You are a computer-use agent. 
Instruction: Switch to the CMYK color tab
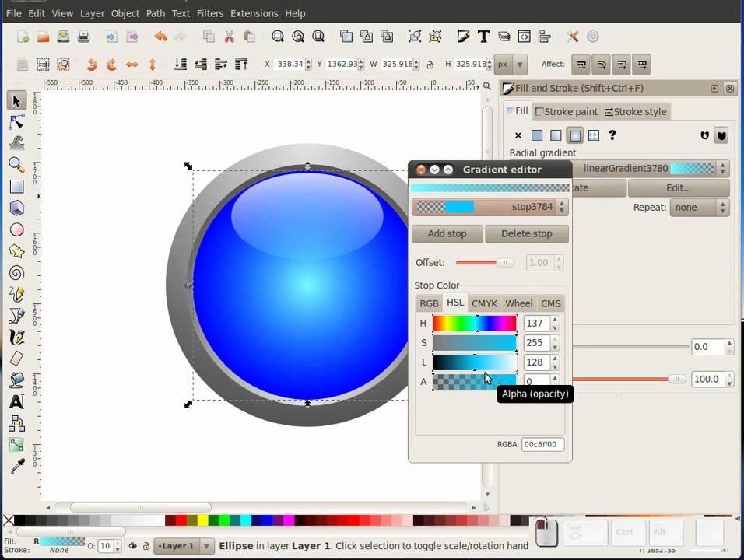(x=484, y=303)
